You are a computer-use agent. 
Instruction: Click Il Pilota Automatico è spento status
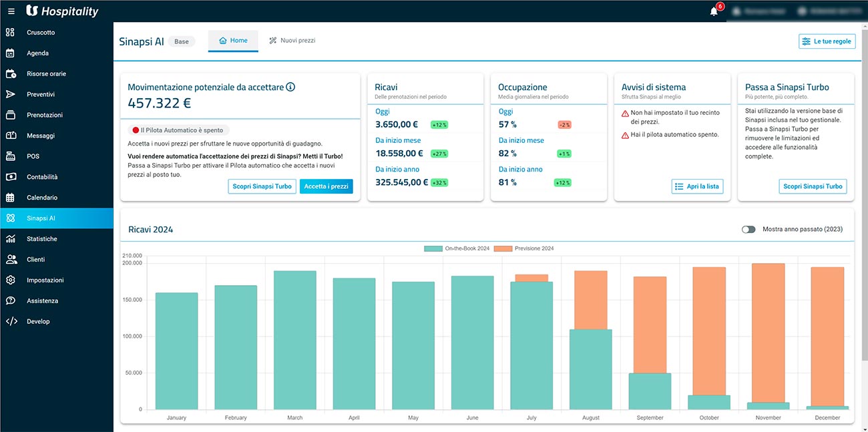[178, 130]
